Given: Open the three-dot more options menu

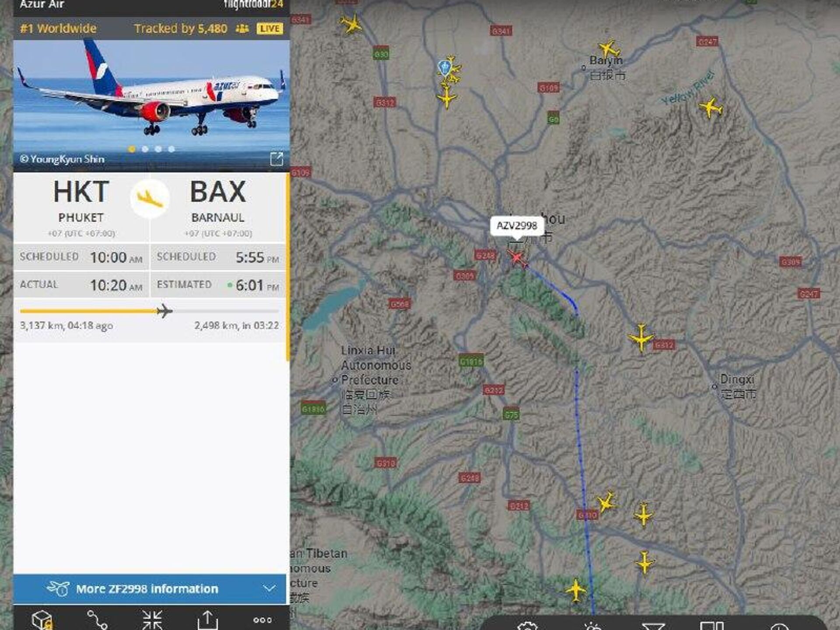Looking at the screenshot, I should click(x=262, y=620).
